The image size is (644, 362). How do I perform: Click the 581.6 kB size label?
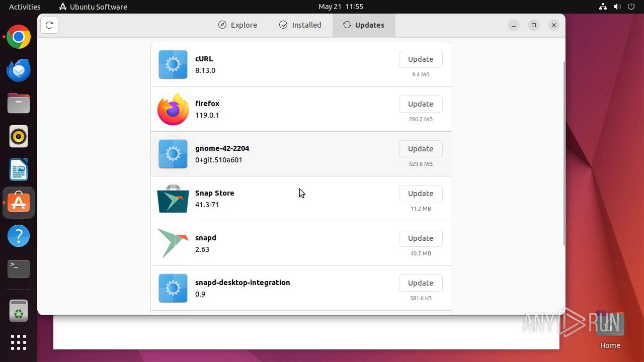pyautogui.click(x=421, y=298)
